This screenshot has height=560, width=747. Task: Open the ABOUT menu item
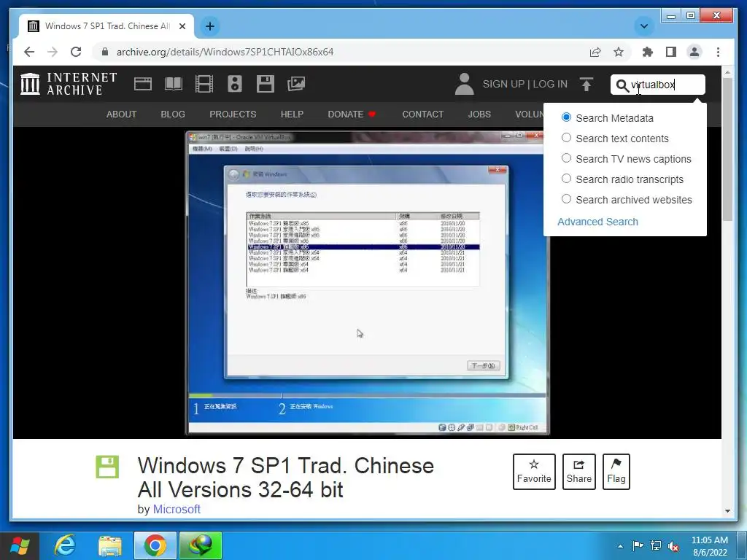[x=122, y=114]
